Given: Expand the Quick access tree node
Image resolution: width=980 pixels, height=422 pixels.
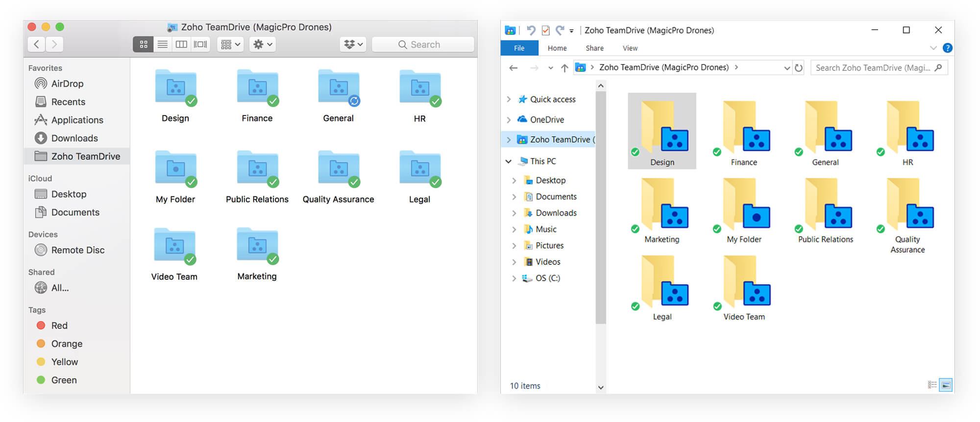Looking at the screenshot, I should pos(509,99).
